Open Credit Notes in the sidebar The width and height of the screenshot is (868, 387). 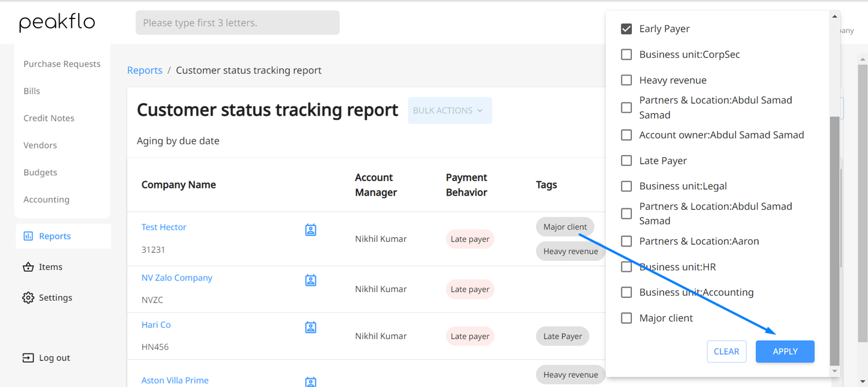pos(49,118)
